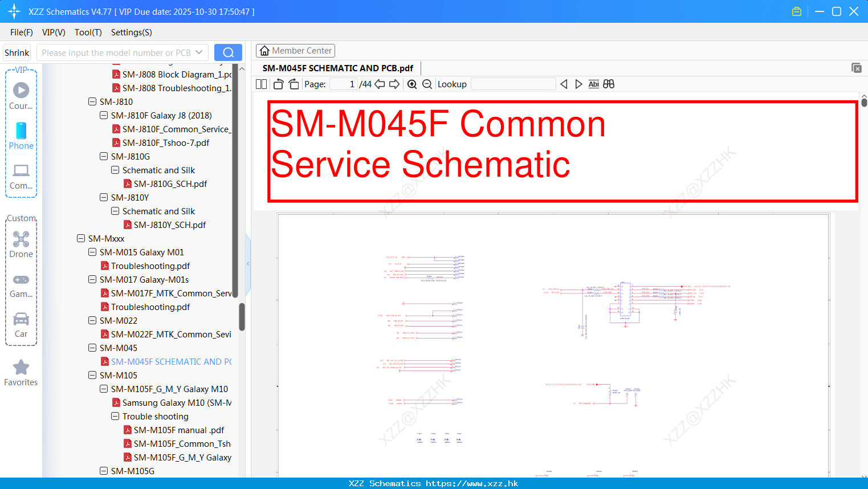Viewport: 868px width, 489px height.
Task: Select the SM-M045F SCHEMATIC AND PCB.pdf tab
Action: point(338,68)
